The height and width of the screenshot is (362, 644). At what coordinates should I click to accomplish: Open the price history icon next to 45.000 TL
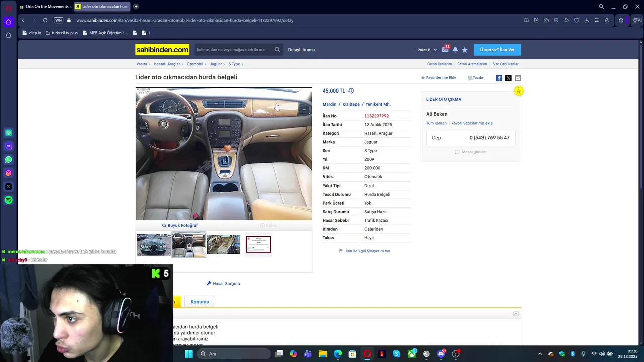click(x=351, y=90)
